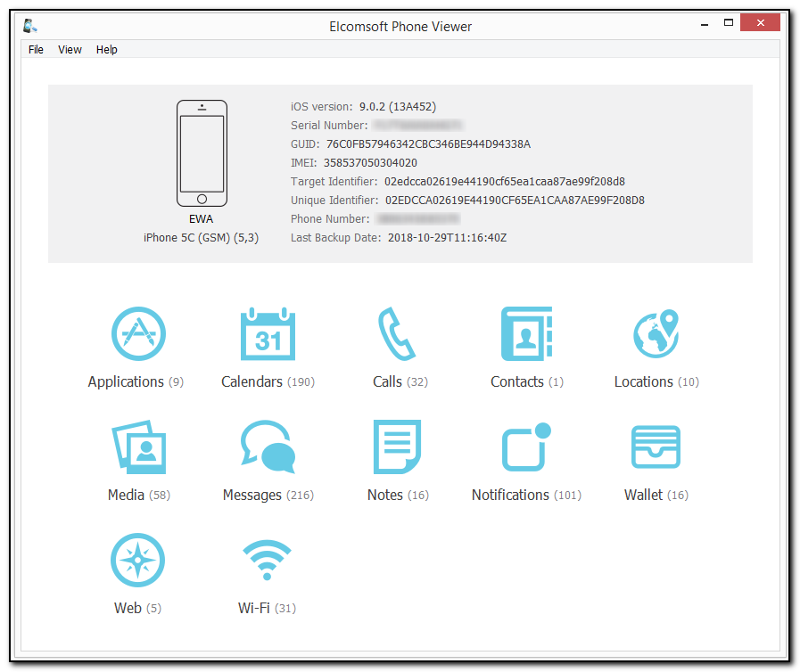Check the Notifications list
This screenshot has height=672, width=800.
(x=525, y=447)
